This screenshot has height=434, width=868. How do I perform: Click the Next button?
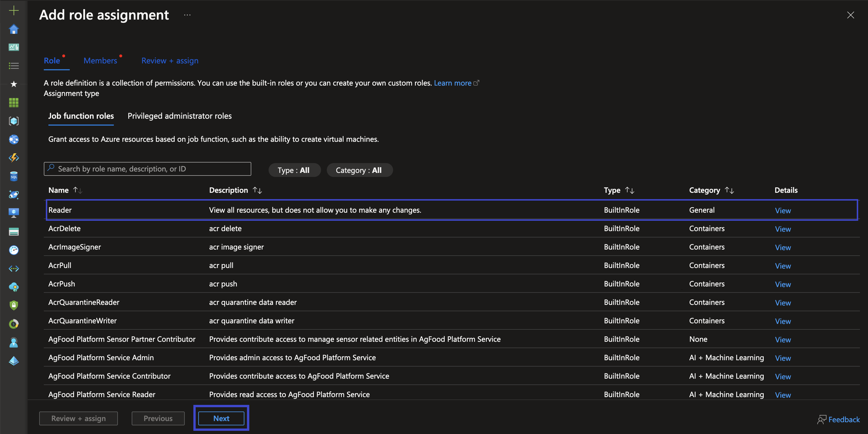coord(221,418)
